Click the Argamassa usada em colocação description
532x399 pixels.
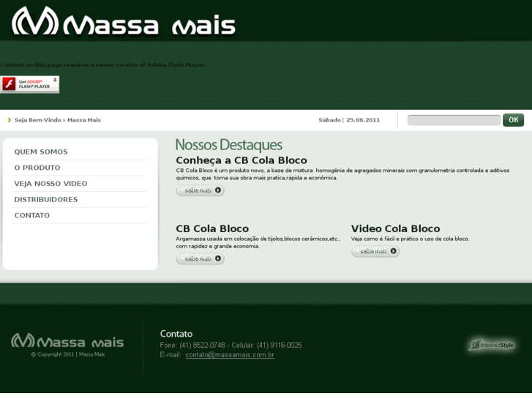[x=258, y=242]
